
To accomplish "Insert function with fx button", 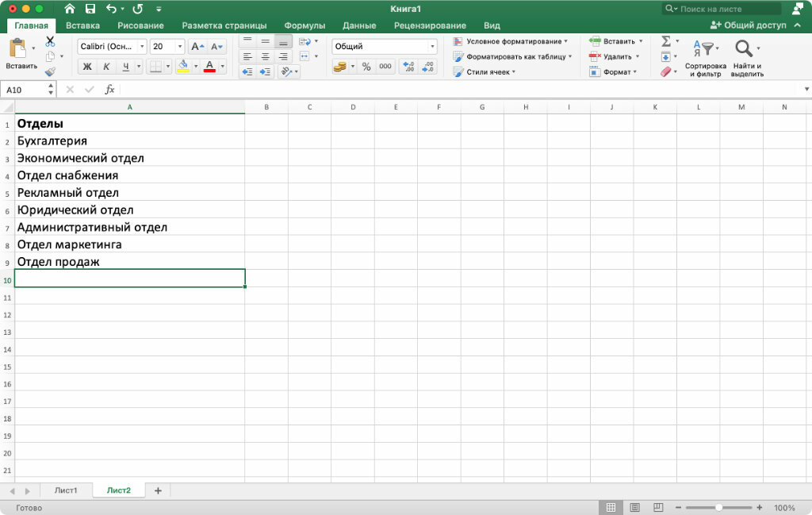I will tap(109, 90).
